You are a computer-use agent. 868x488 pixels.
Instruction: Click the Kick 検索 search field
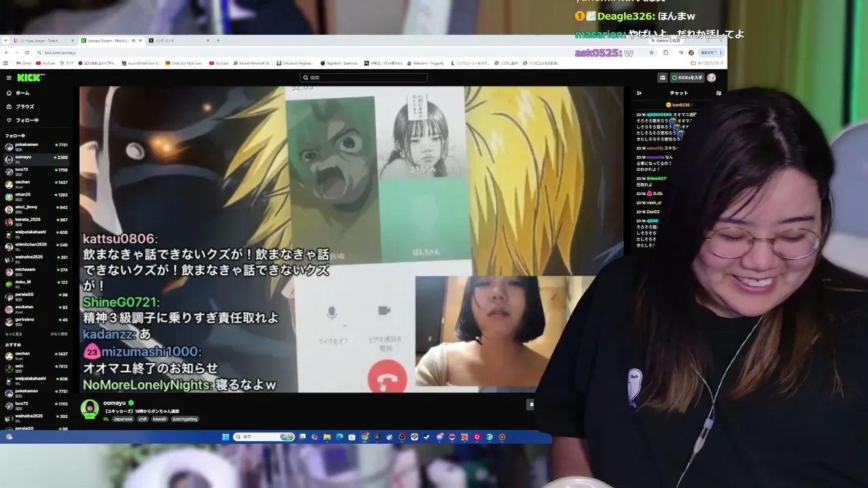tap(363, 78)
